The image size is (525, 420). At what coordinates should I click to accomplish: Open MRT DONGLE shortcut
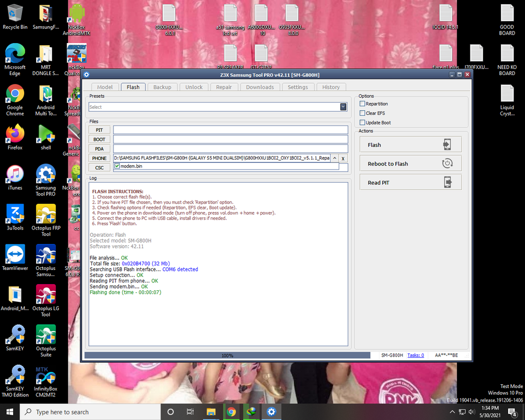(46, 60)
